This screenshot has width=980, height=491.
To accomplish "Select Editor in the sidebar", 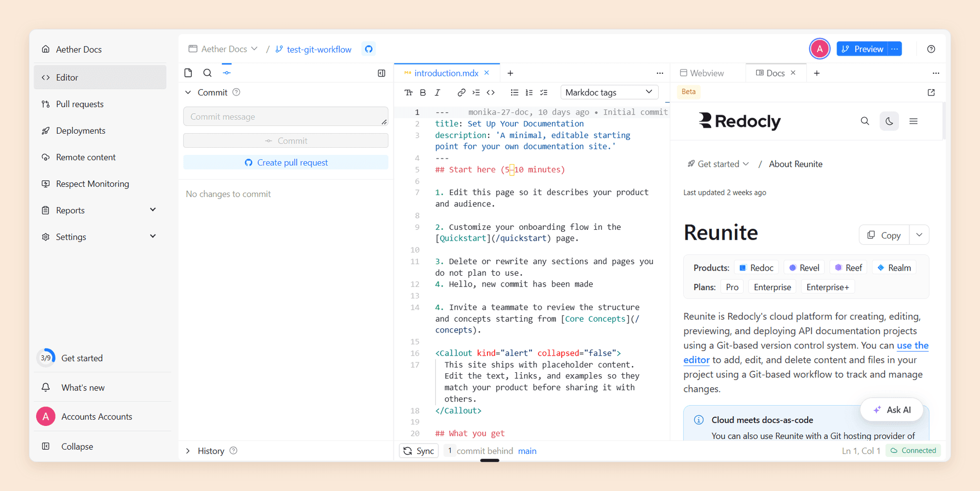I will pyautogui.click(x=100, y=77).
